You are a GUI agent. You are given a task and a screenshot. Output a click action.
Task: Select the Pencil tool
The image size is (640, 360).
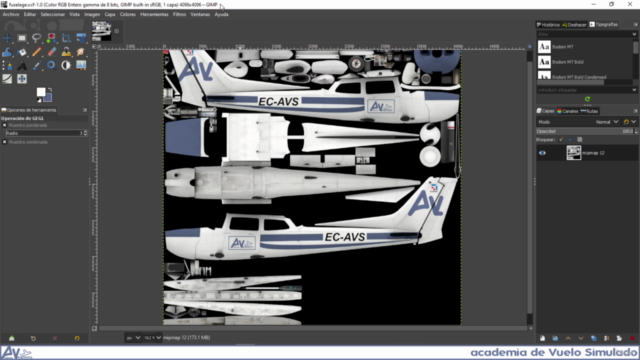[37, 52]
